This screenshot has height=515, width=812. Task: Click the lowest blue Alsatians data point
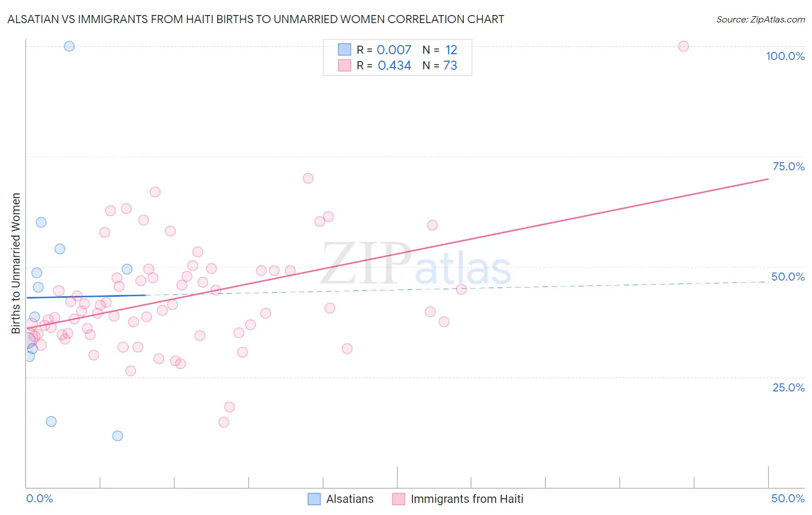118,436
